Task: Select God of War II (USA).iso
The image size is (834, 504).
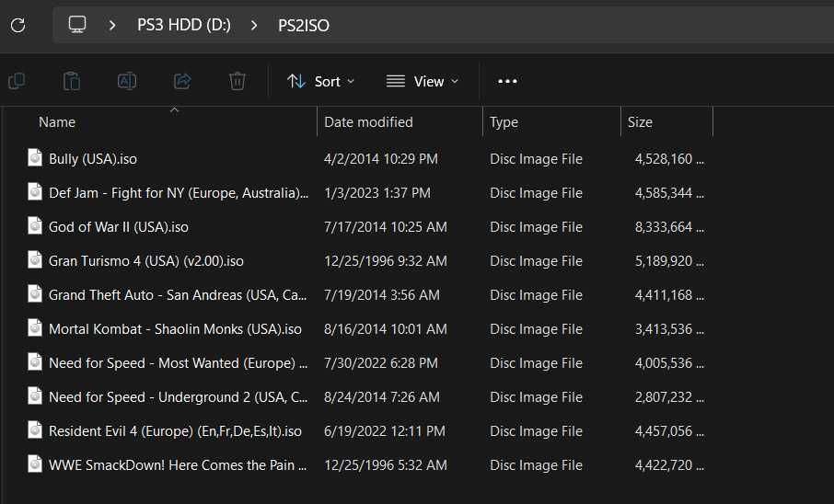Action: click(x=118, y=227)
